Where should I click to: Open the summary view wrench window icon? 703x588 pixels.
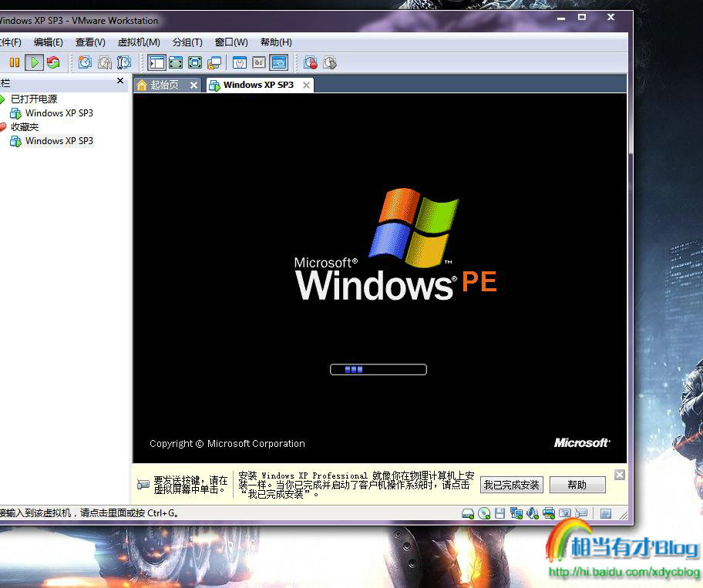[240, 62]
